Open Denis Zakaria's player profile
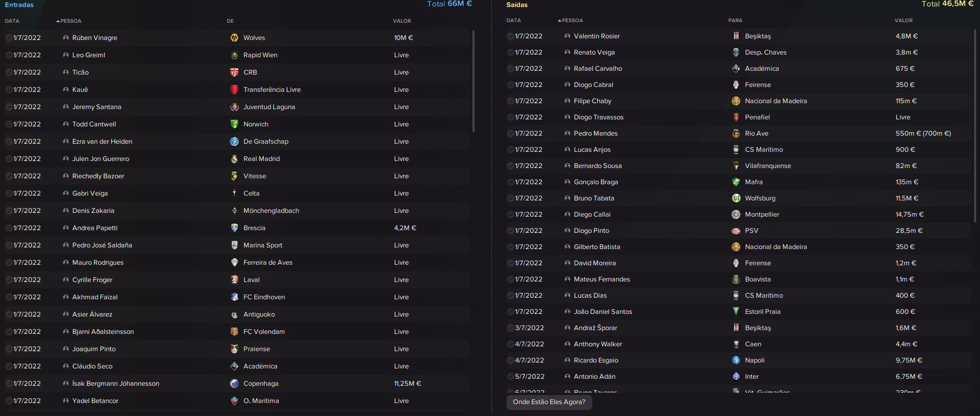The width and height of the screenshot is (980, 416). pos(93,211)
